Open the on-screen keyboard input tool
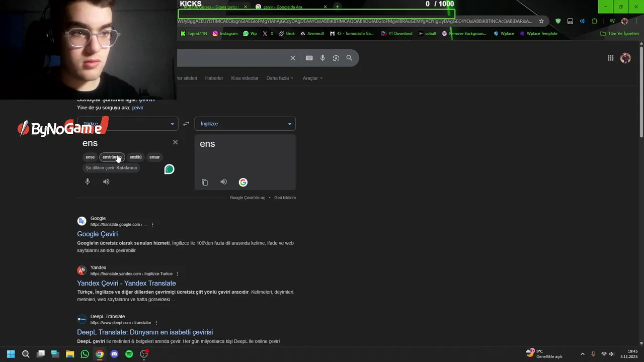Screen dimensions: 644x362 pyautogui.click(x=309, y=58)
